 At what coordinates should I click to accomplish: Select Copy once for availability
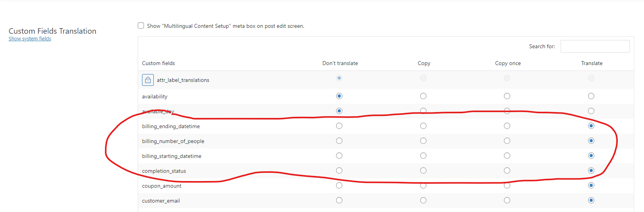(507, 96)
